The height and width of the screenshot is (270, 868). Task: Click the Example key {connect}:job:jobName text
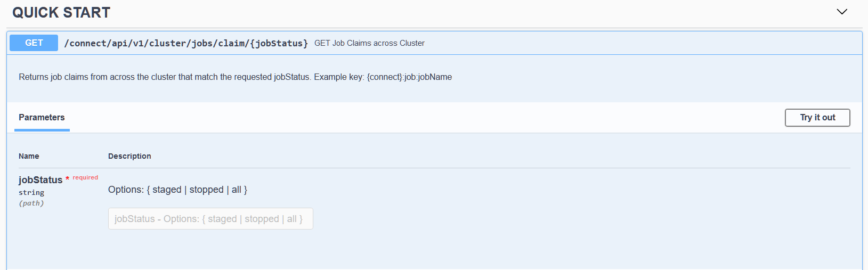pyautogui.click(x=383, y=77)
